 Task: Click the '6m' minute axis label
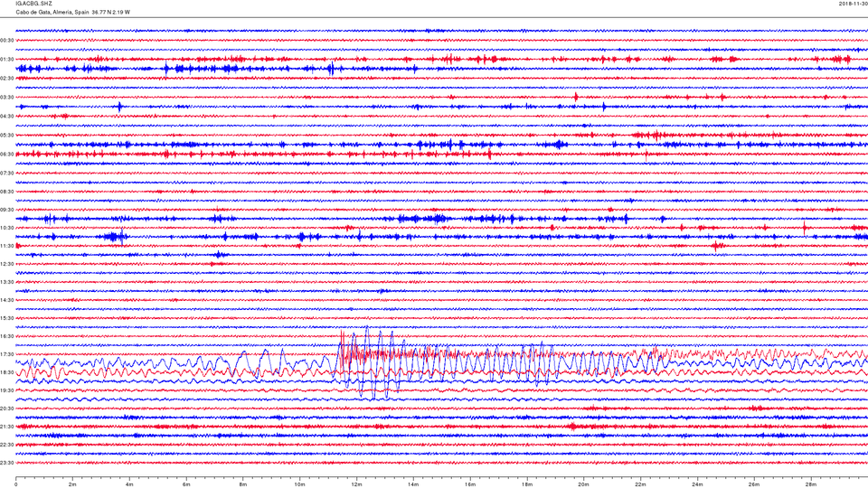[x=186, y=484]
